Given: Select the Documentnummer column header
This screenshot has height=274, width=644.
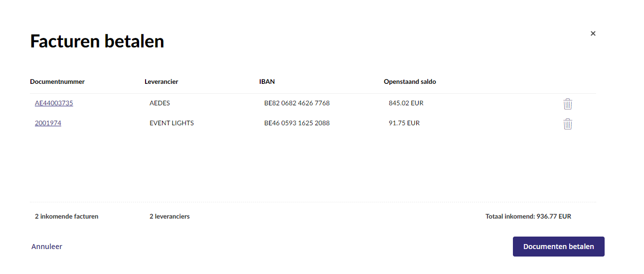Looking at the screenshot, I should pyautogui.click(x=57, y=82).
